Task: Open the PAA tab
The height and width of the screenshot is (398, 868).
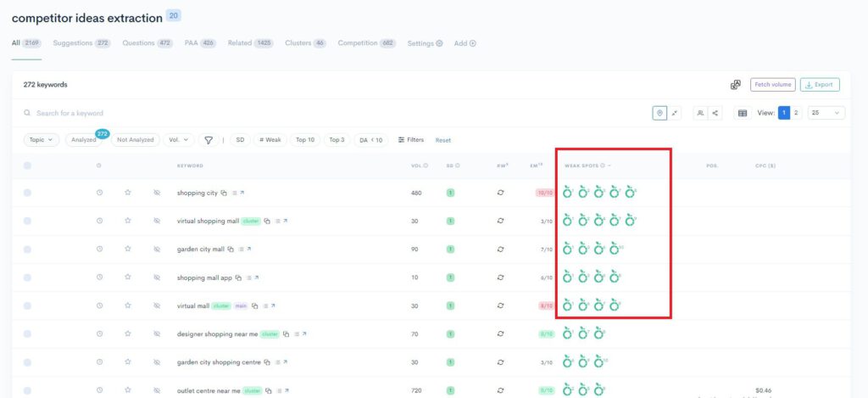Action: (200, 43)
